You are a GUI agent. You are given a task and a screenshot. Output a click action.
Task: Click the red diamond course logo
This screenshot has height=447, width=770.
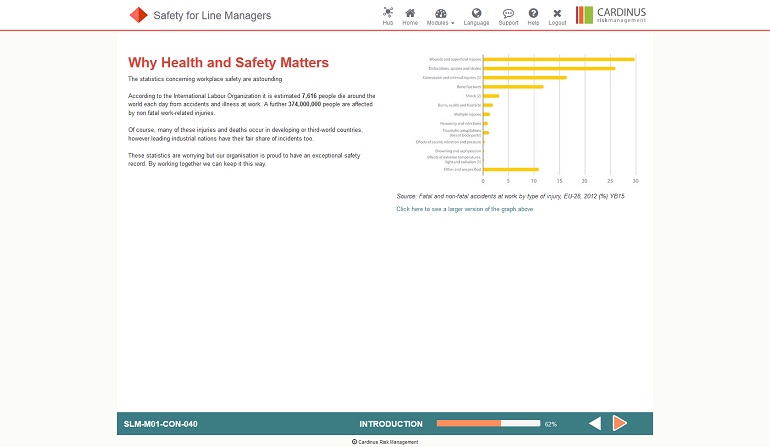[138, 15]
